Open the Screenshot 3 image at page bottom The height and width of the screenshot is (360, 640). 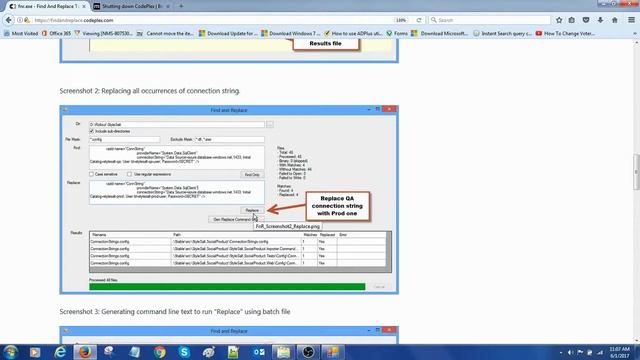point(229,335)
